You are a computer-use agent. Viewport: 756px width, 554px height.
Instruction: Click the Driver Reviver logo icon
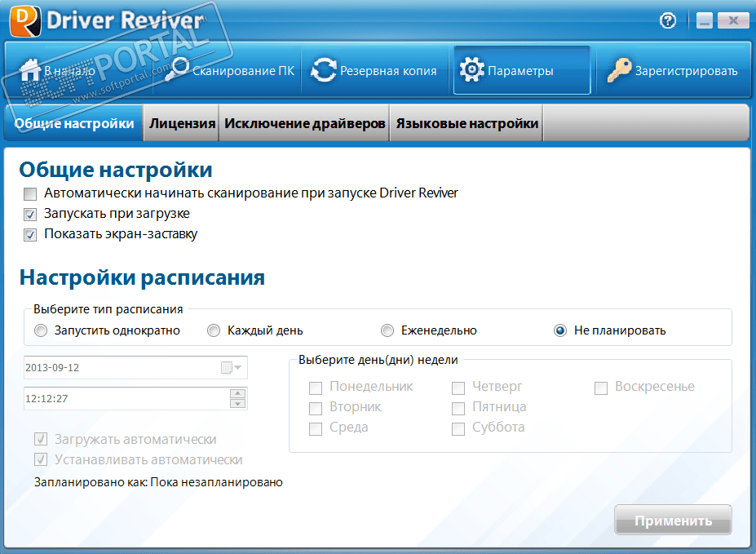[x=25, y=20]
